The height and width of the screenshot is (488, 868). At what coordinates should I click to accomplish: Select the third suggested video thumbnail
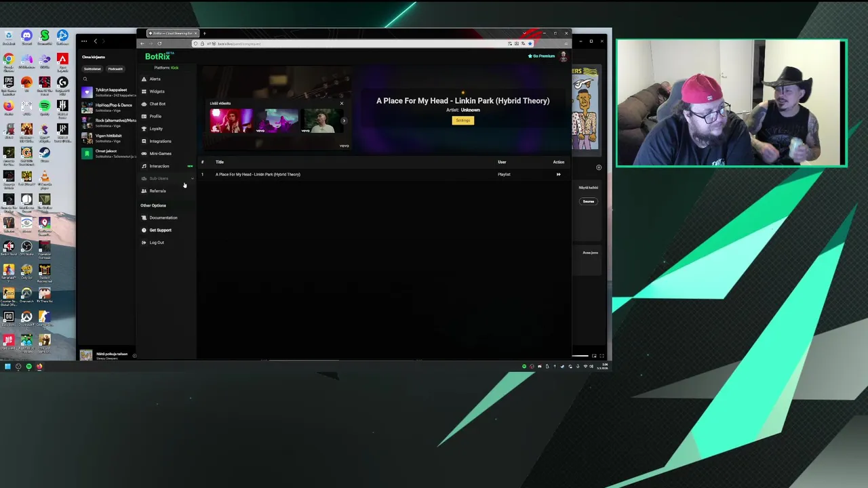[321, 121]
